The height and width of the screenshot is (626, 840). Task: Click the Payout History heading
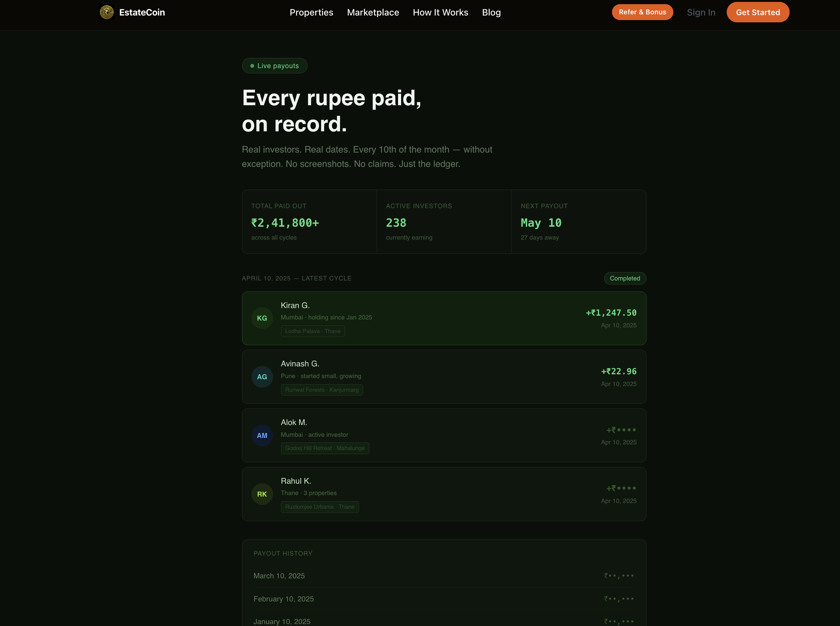[x=283, y=554]
